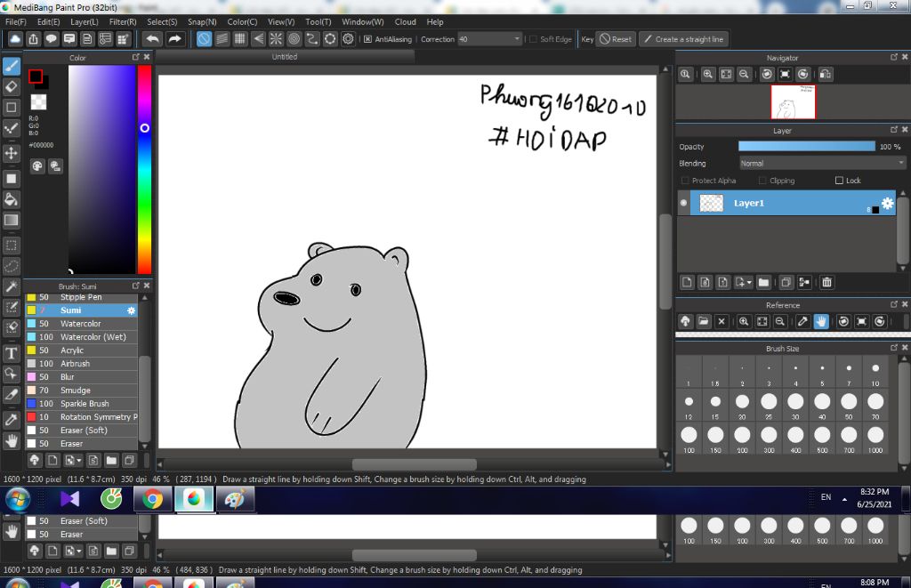Turn snap off in the toolbar
This screenshot has width=911, height=588.
204,39
